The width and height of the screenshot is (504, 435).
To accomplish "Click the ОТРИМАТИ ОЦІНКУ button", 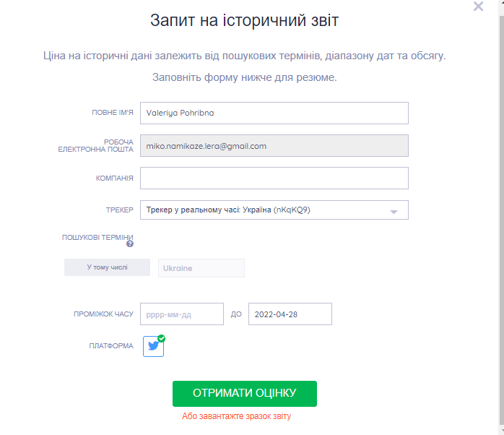I will coord(245,394).
